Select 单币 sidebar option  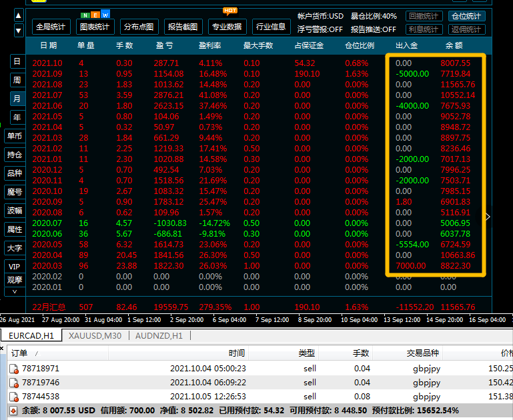(x=15, y=136)
